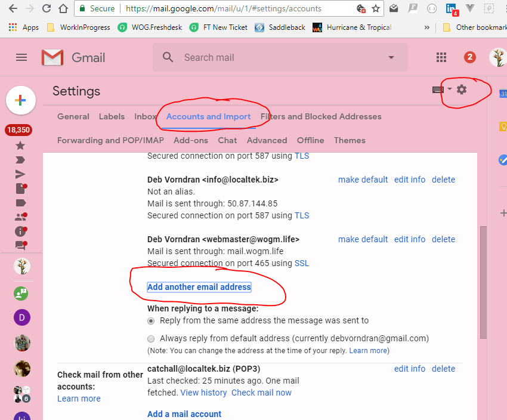
Task: Delete catchall@localtek.biz POP3 account
Action: (443, 369)
